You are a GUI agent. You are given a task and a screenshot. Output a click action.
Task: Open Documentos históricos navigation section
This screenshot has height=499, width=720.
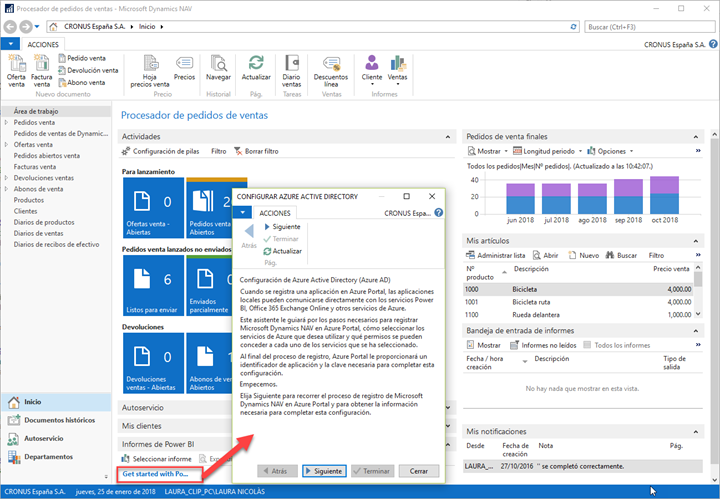(55, 420)
